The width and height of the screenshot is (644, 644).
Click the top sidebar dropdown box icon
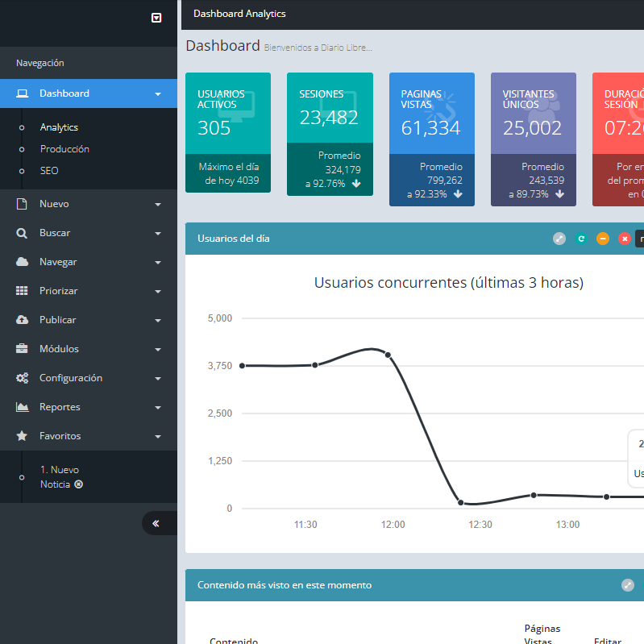pyautogui.click(x=156, y=18)
